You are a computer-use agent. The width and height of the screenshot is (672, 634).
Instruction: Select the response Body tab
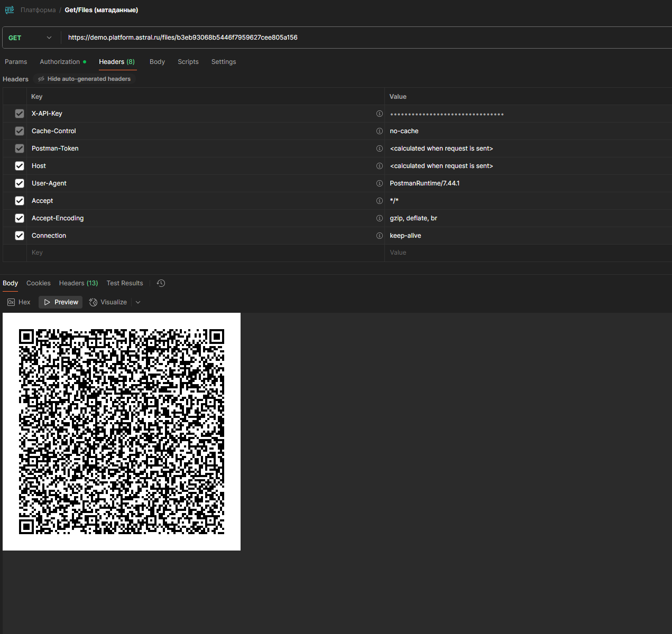(x=10, y=283)
